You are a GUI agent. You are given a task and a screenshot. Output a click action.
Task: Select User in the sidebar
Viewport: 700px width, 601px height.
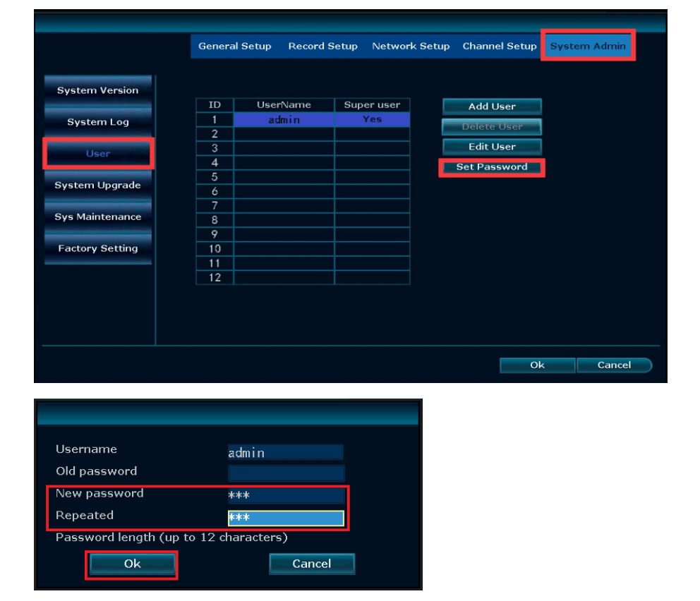pyautogui.click(x=98, y=154)
